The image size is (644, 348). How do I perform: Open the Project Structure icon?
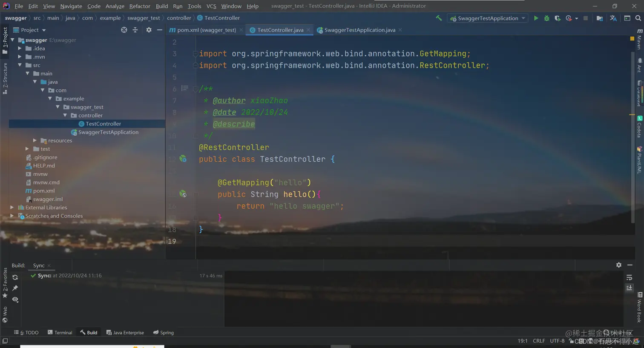(x=600, y=18)
